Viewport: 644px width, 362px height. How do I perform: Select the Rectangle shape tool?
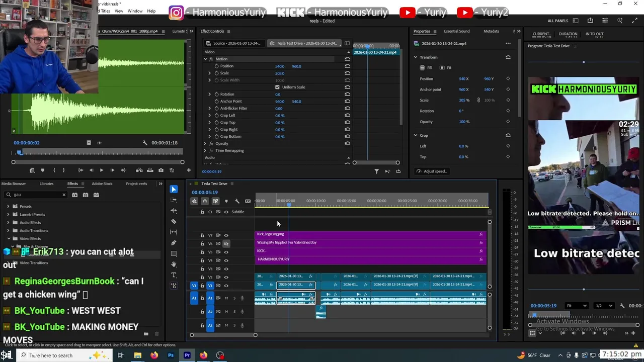(174, 253)
